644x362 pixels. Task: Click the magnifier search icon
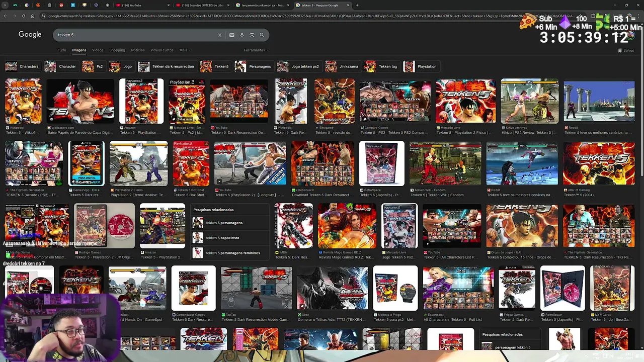tap(262, 35)
